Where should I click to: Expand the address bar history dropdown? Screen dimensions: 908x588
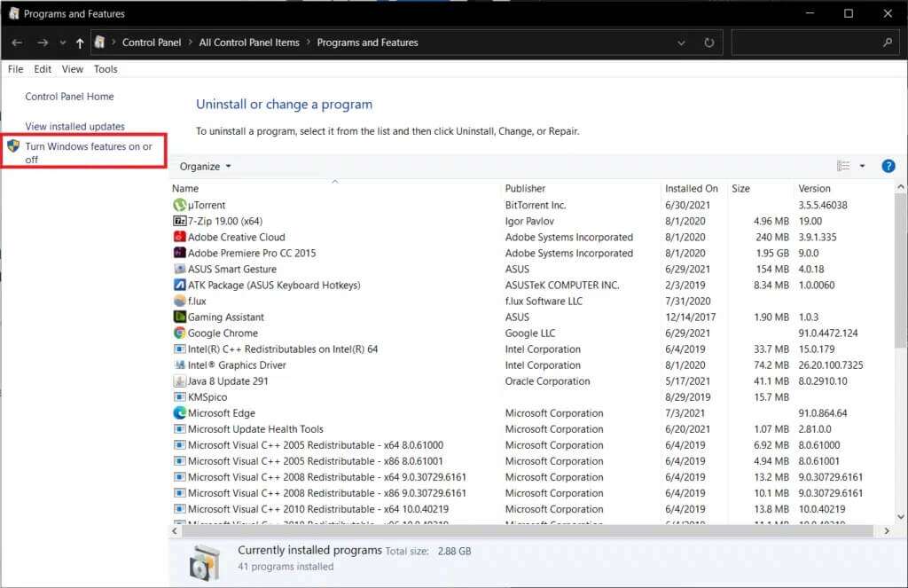coord(681,43)
